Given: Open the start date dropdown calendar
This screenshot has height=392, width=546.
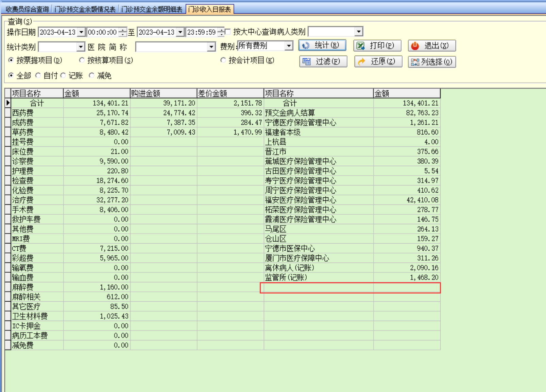Looking at the screenshot, I should click(x=81, y=32).
